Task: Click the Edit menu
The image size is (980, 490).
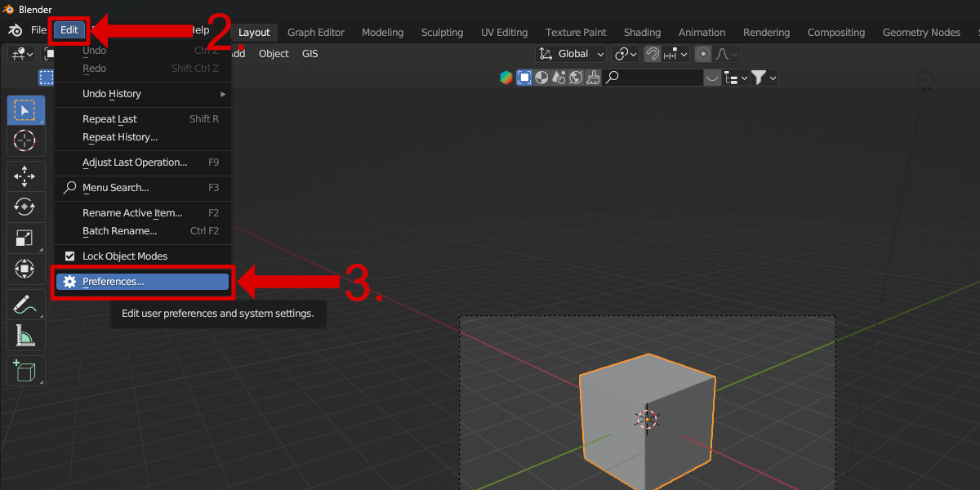Action: pos(69,30)
